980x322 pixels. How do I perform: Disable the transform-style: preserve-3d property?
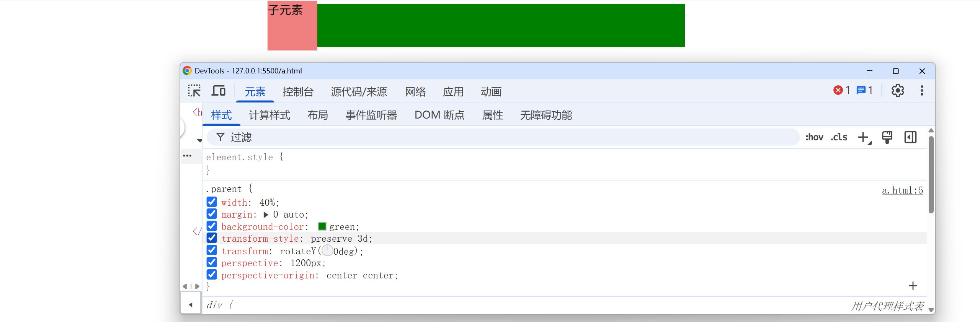[212, 238]
